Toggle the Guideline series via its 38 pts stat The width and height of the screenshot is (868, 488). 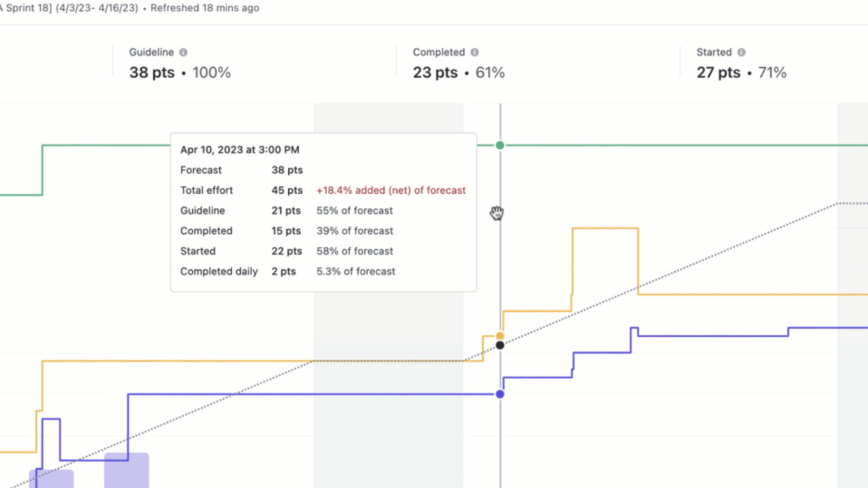point(151,72)
